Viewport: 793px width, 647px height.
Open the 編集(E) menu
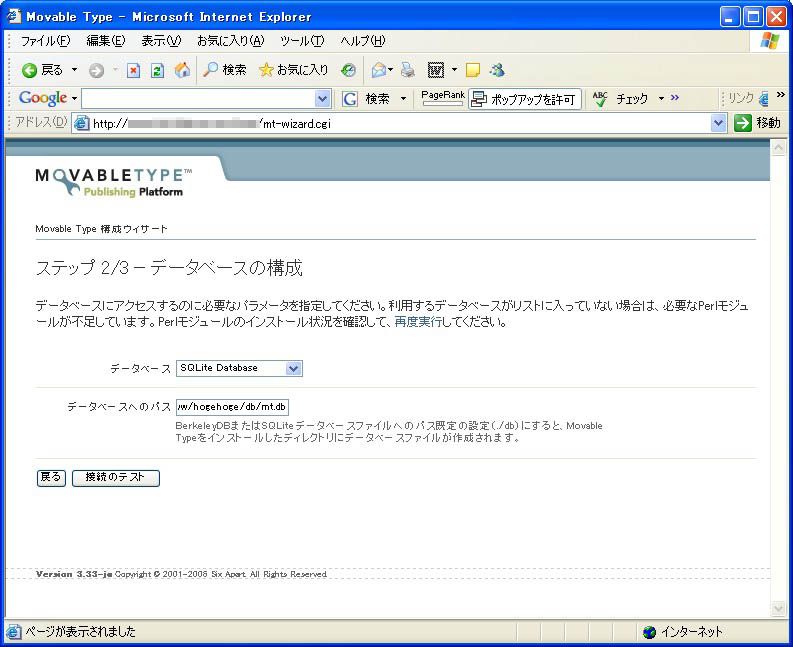[105, 40]
